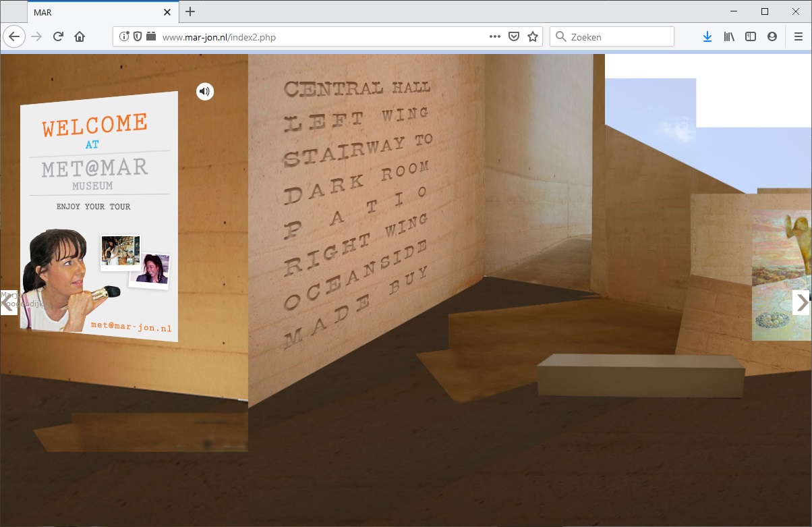Screen dimensions: 812x527
Task: Open the Firefox account icon
Action: tap(772, 37)
